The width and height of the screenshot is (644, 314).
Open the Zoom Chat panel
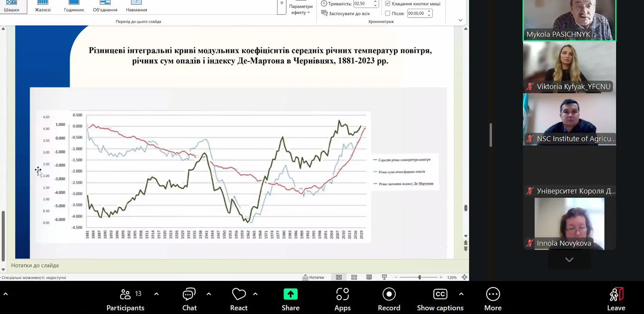coord(189,299)
